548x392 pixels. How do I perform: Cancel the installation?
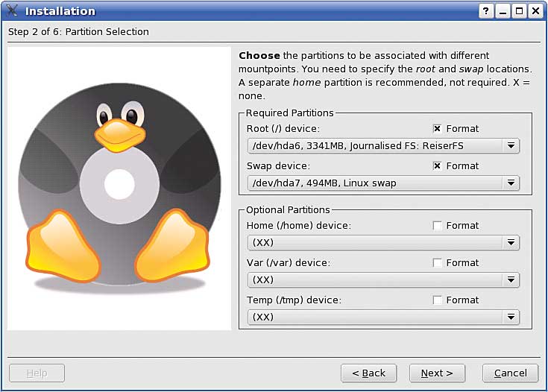point(510,373)
